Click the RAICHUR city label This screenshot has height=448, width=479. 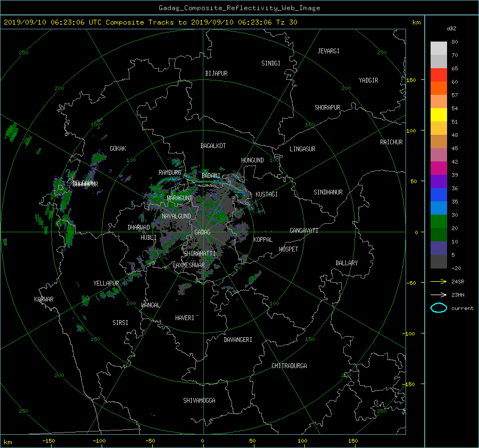(x=391, y=142)
